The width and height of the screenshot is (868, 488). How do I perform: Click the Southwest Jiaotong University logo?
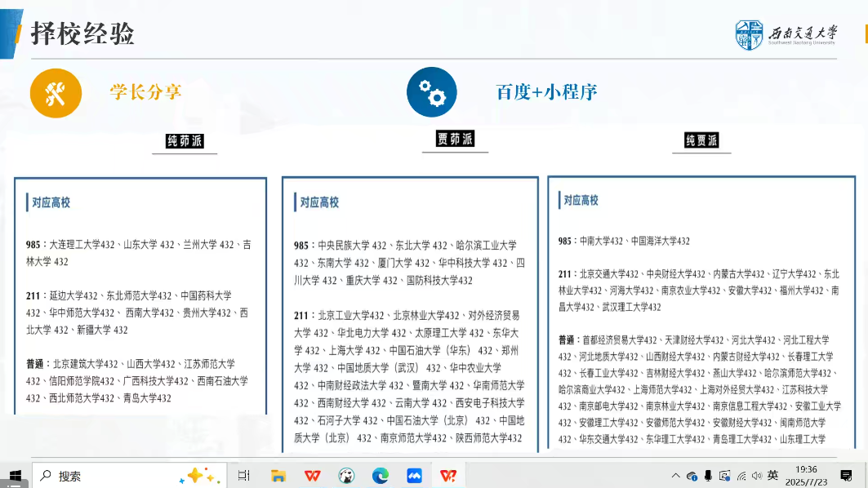(x=786, y=35)
